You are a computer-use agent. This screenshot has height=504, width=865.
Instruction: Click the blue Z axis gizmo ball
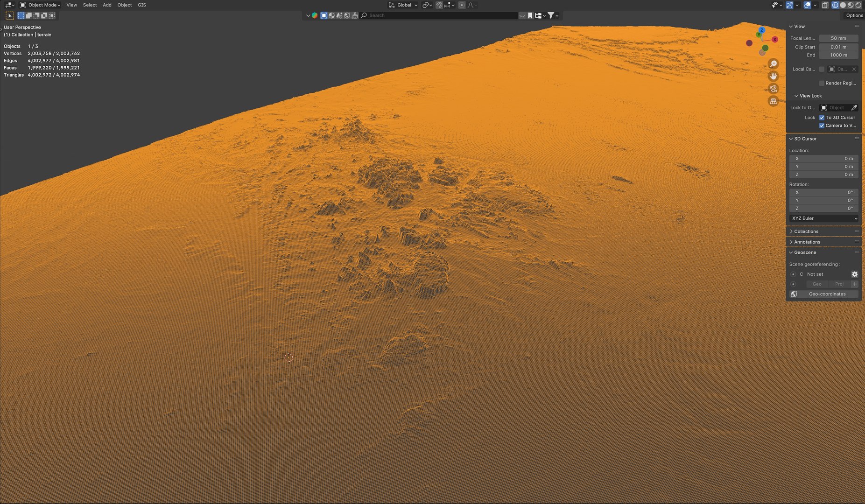pyautogui.click(x=761, y=30)
